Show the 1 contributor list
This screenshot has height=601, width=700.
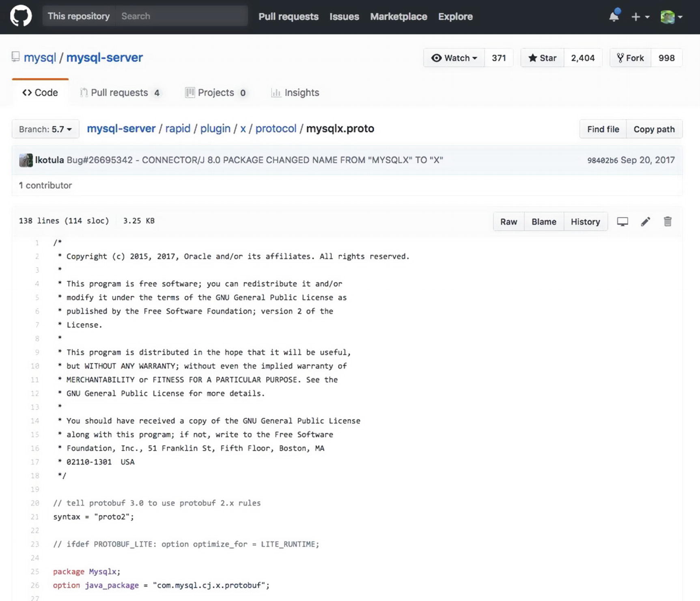[x=45, y=185]
